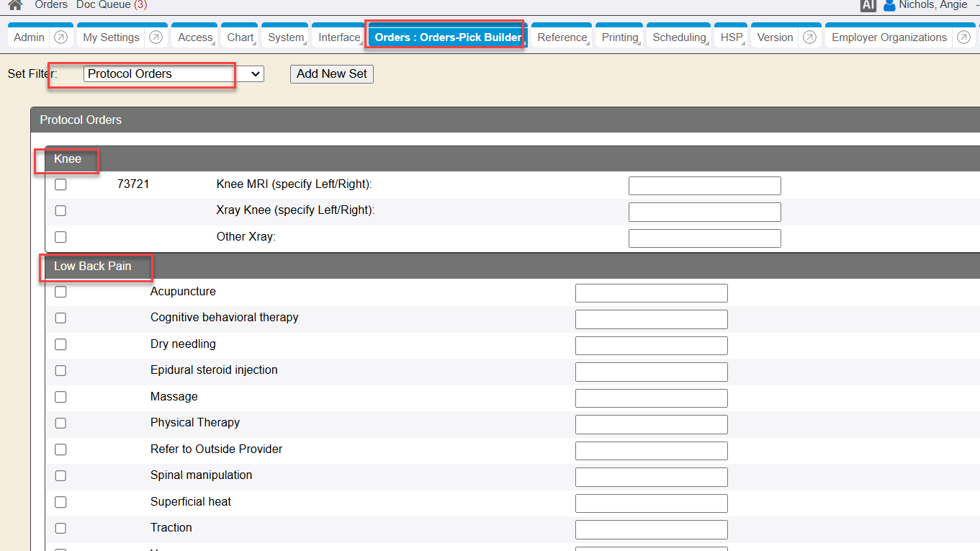Switch to the Scheduling tab
Screen dimensions: 980x551
point(679,37)
